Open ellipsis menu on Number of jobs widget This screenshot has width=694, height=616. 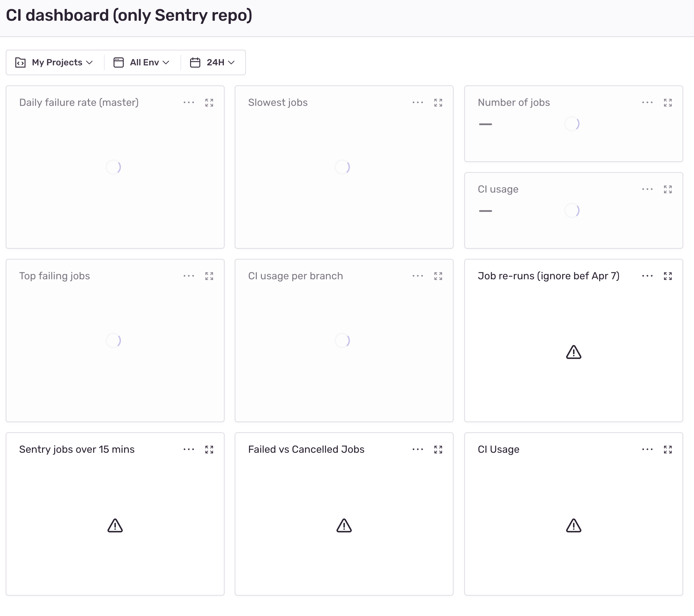click(x=647, y=102)
